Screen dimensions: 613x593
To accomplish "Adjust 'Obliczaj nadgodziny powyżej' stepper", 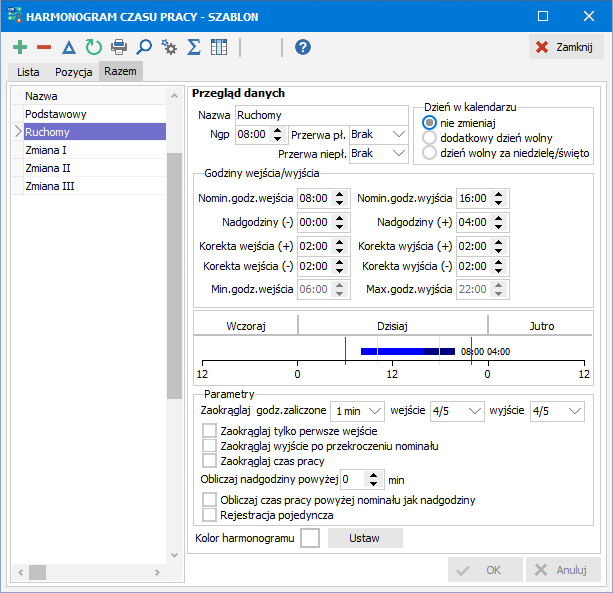I will pyautogui.click(x=374, y=480).
